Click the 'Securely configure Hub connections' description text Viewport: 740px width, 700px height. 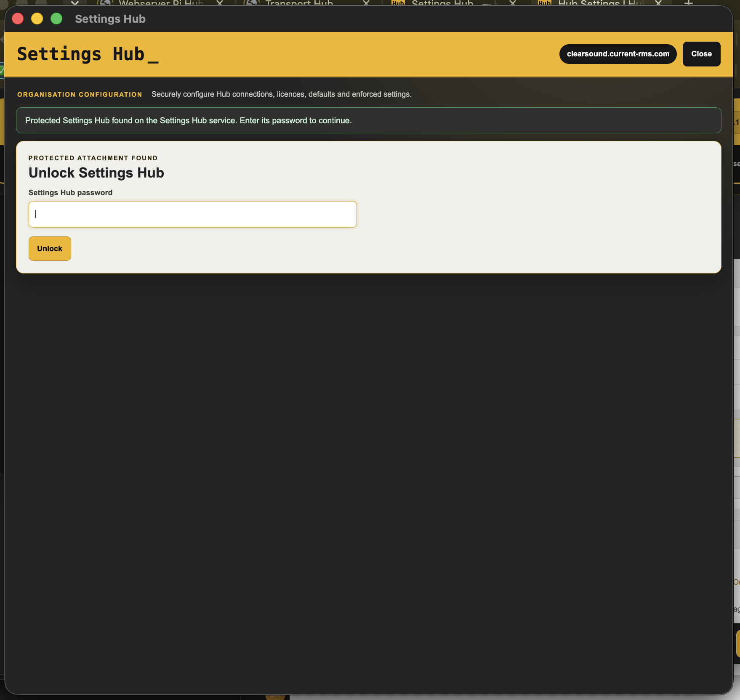coord(282,94)
